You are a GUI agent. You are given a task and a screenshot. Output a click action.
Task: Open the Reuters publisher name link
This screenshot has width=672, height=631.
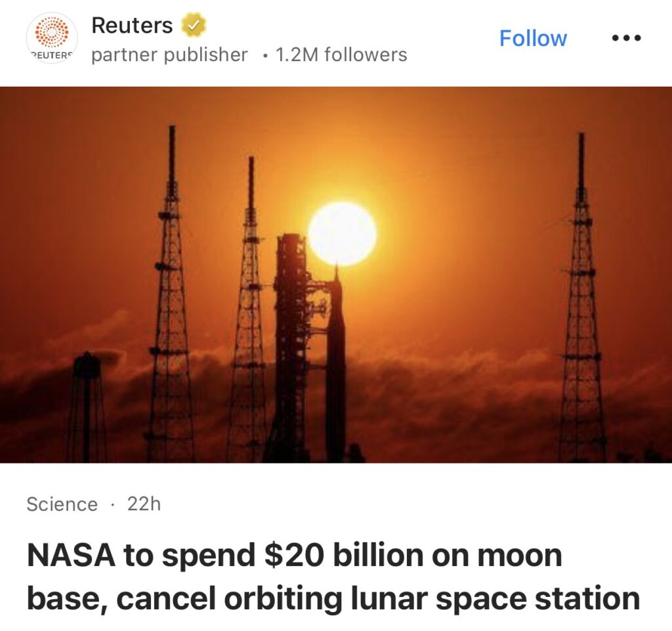(x=132, y=26)
